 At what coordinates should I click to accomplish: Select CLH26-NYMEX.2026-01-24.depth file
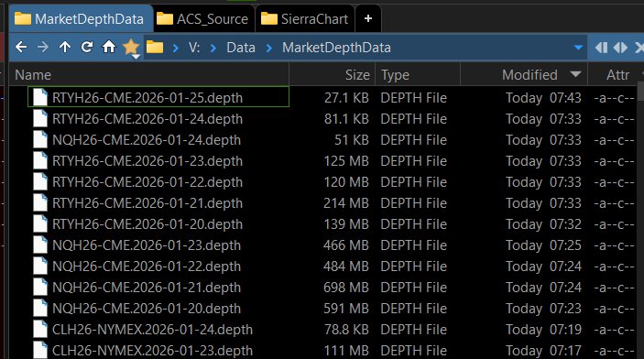[152, 330]
